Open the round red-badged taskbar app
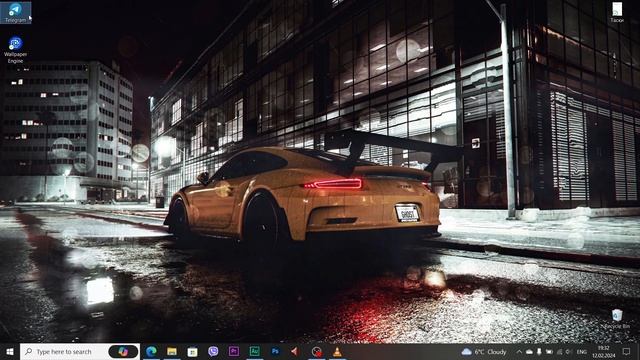Screen dimensions: 640x360 [316, 351]
